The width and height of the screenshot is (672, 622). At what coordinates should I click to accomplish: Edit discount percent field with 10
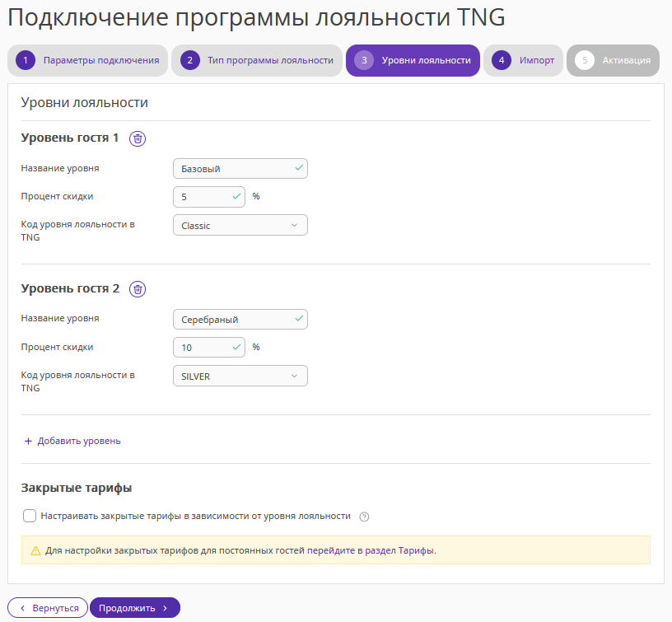coord(209,347)
